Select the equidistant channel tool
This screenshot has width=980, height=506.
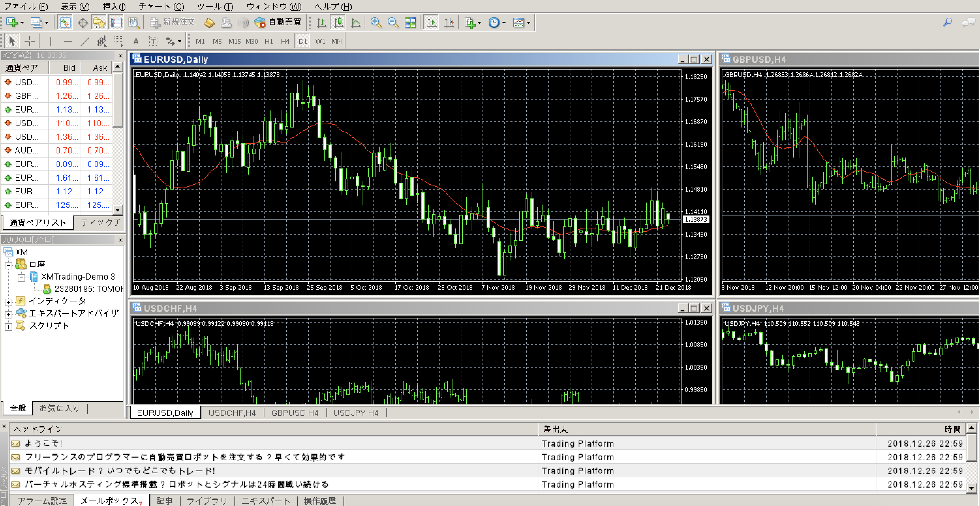102,41
